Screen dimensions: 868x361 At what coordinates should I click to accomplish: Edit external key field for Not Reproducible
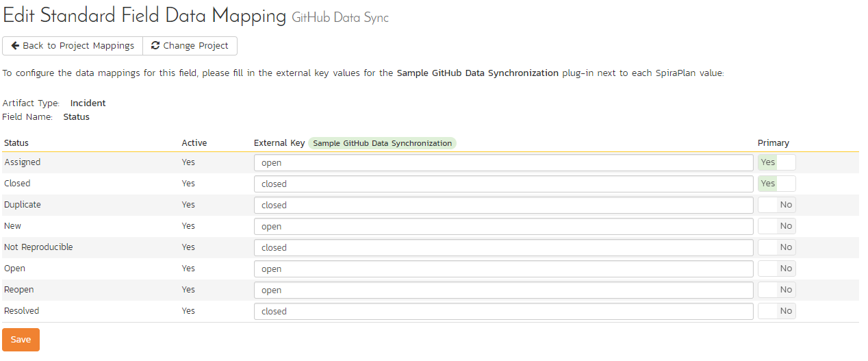pos(504,247)
